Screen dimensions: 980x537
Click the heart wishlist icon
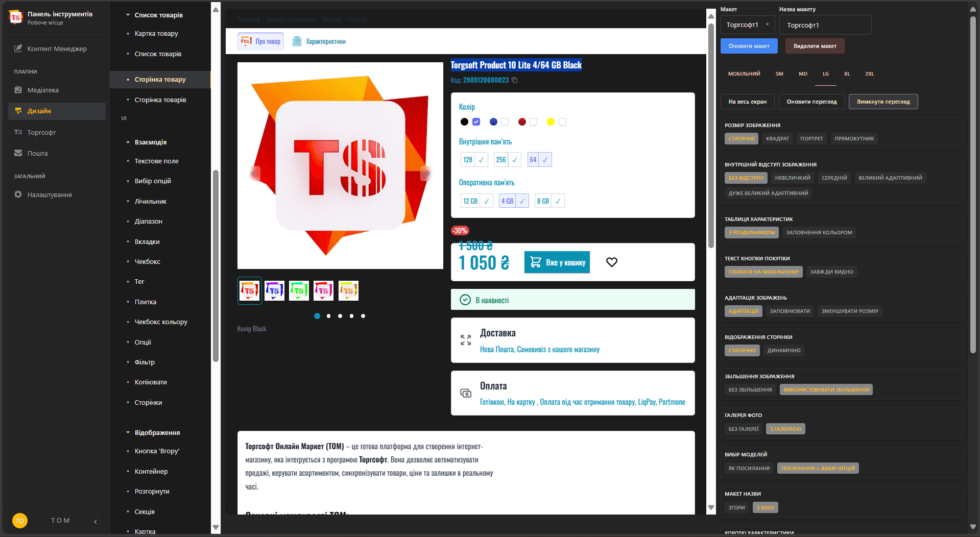coord(611,262)
